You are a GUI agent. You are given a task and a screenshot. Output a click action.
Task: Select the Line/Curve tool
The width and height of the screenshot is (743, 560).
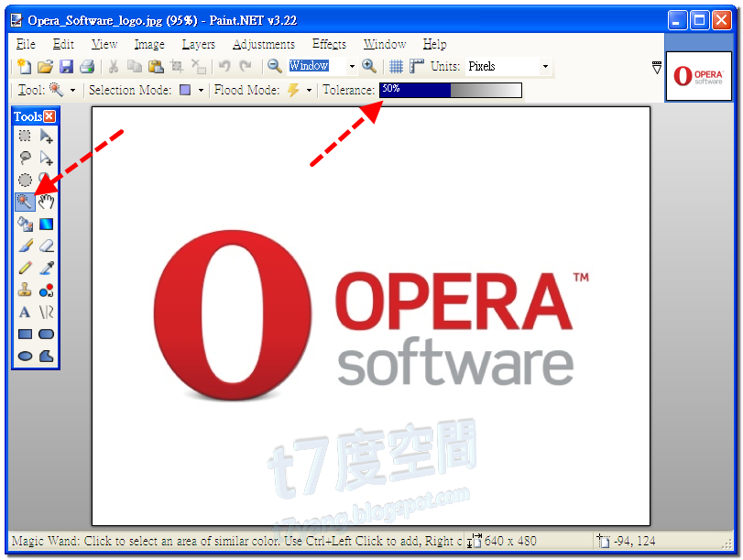47,312
